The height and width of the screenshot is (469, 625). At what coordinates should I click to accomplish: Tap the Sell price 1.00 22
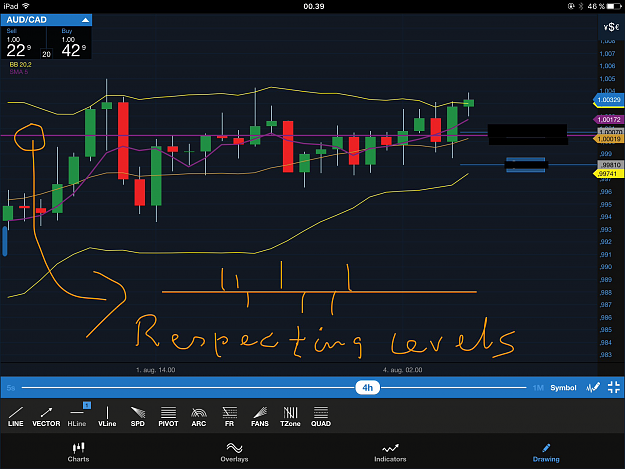pos(19,46)
